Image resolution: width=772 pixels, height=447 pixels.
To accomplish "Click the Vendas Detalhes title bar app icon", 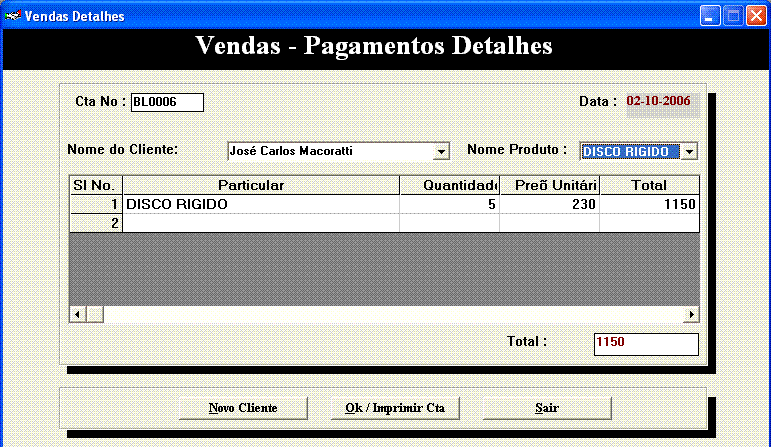I will [13, 16].
